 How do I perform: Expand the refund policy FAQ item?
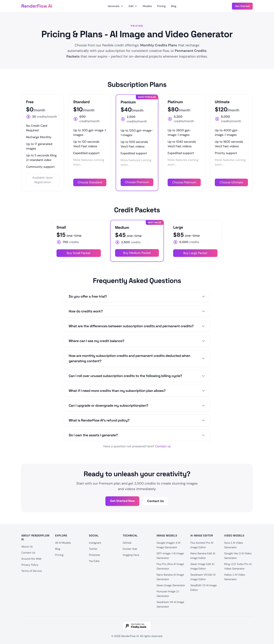click(x=137, y=420)
